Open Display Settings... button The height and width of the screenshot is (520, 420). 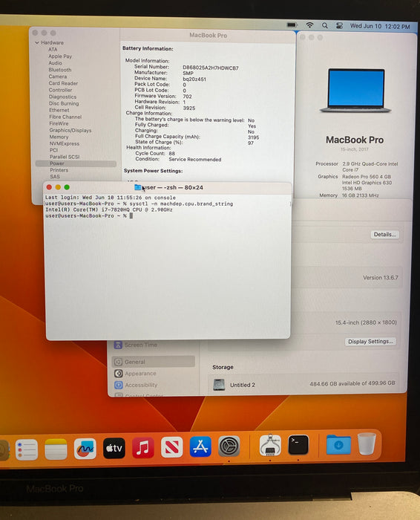[x=370, y=342]
